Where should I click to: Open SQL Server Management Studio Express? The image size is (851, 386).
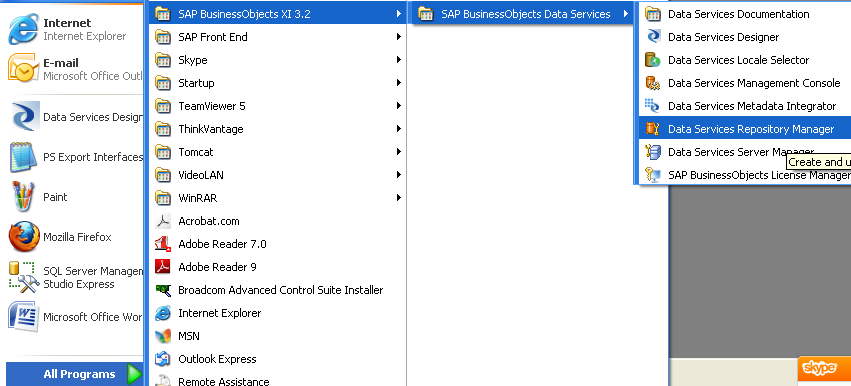click(x=74, y=277)
